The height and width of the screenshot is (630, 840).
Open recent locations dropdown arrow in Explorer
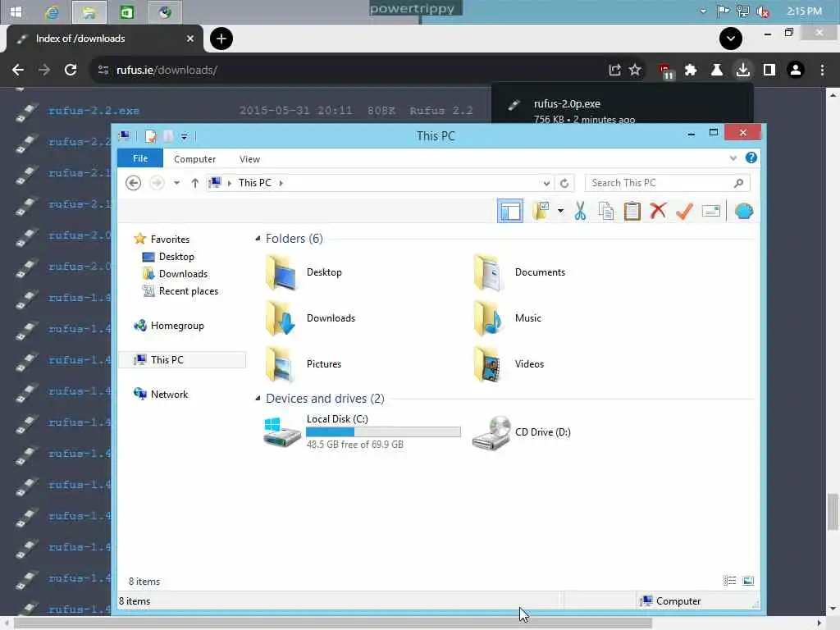[x=176, y=183]
